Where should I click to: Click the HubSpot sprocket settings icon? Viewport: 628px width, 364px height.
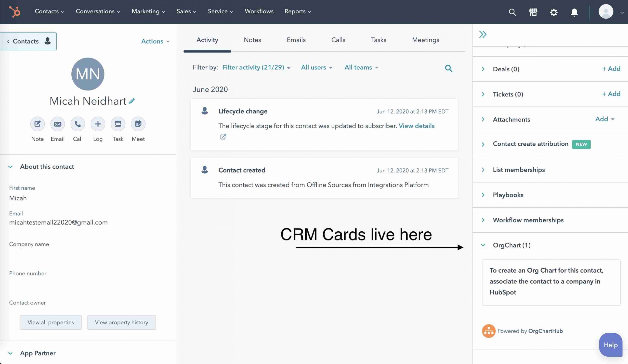tap(554, 12)
